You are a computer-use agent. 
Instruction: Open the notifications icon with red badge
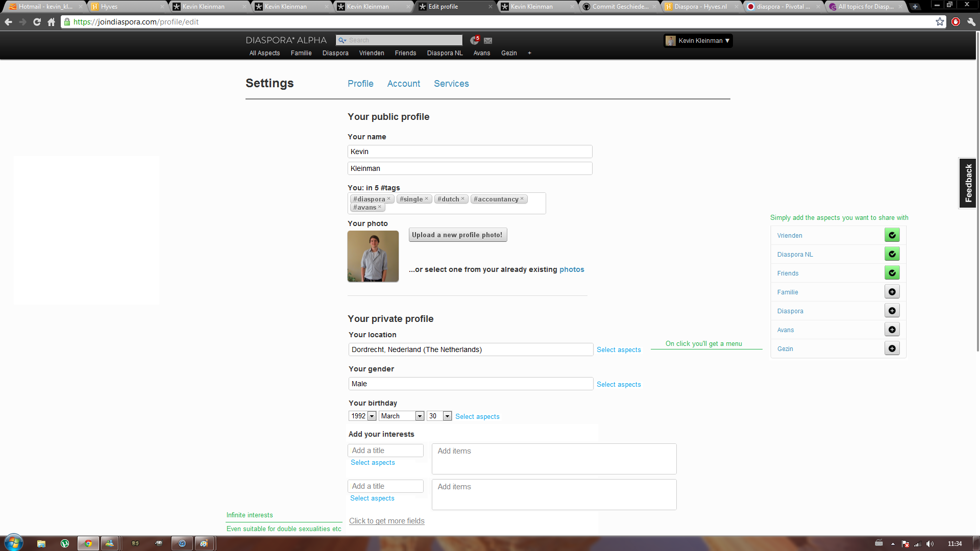(x=475, y=40)
